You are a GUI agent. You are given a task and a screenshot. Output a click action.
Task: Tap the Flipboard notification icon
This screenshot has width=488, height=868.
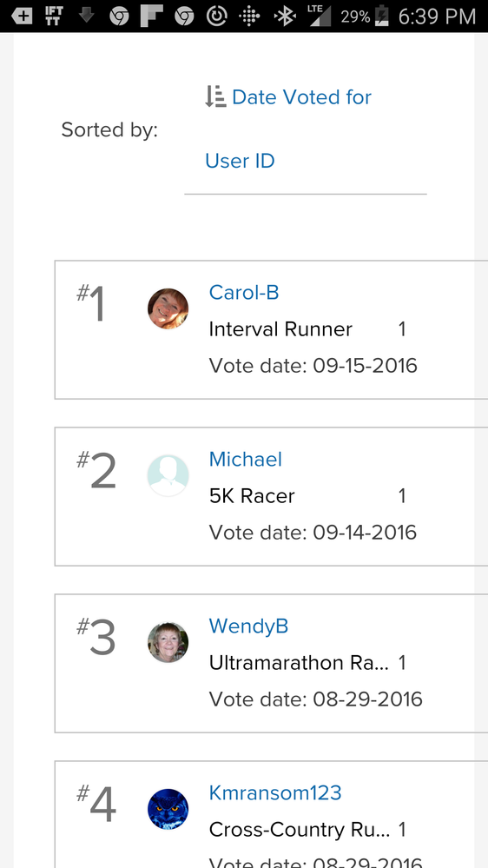(152, 17)
